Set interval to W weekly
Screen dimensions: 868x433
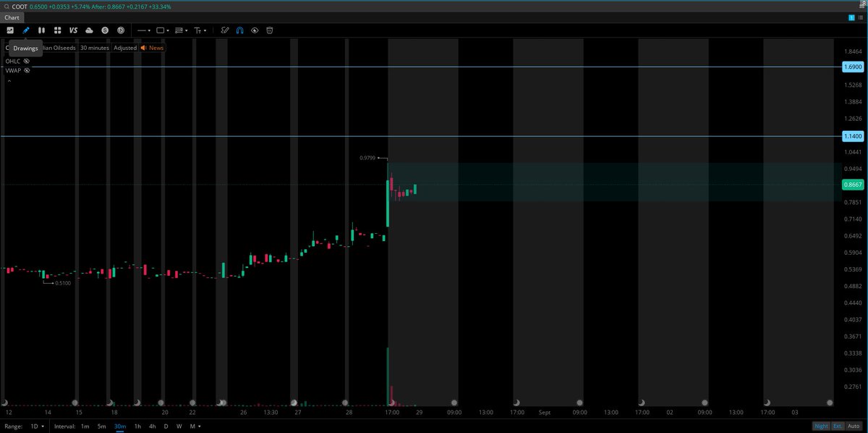point(179,426)
